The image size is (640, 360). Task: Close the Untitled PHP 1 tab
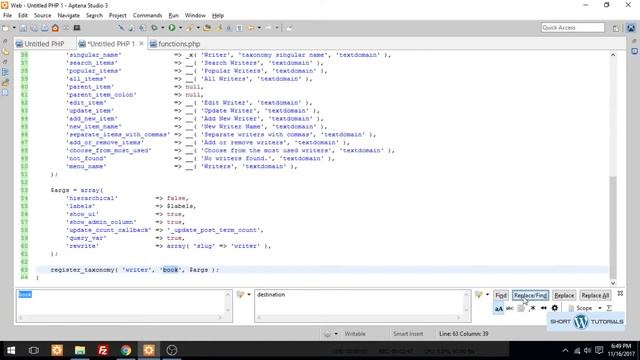[x=141, y=43]
